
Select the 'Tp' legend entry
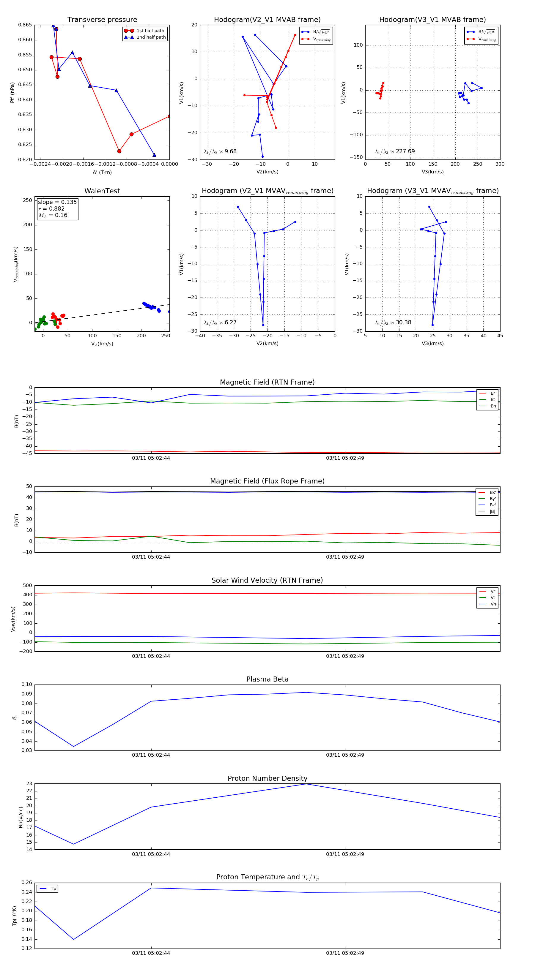tap(48, 889)
